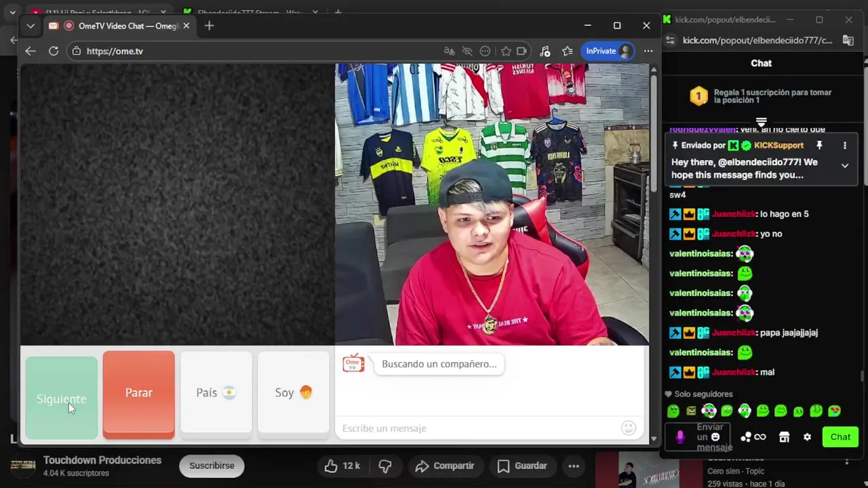Click the 'Buscando un compañero...' message
The width and height of the screenshot is (868, 488).
point(439,364)
